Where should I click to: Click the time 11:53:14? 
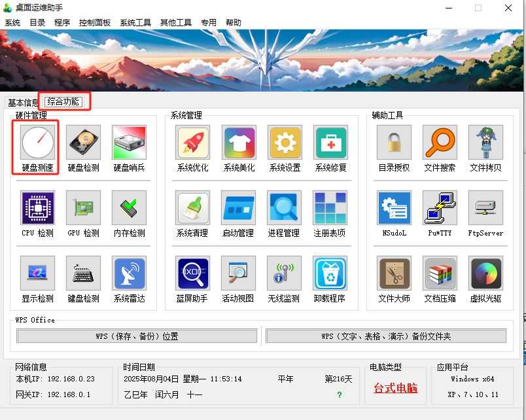click(x=226, y=379)
